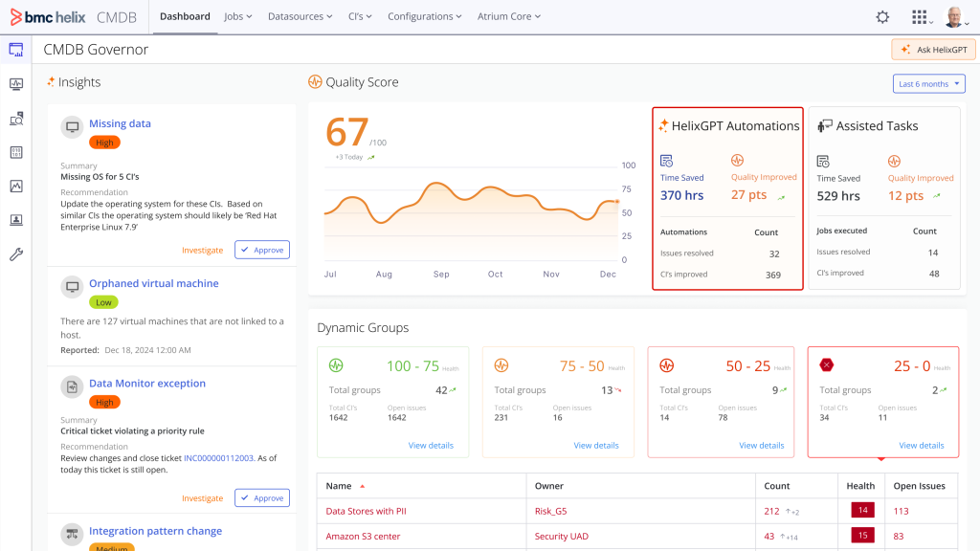Click the Low badge under Orphaned virtual machine
This screenshot has height=551, width=980.
coord(103,302)
